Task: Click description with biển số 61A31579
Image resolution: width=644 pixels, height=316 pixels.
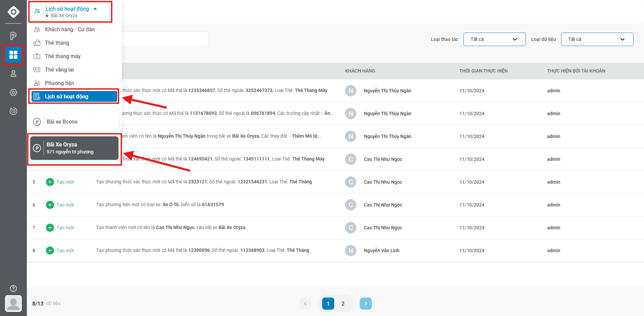Action: 160,205
